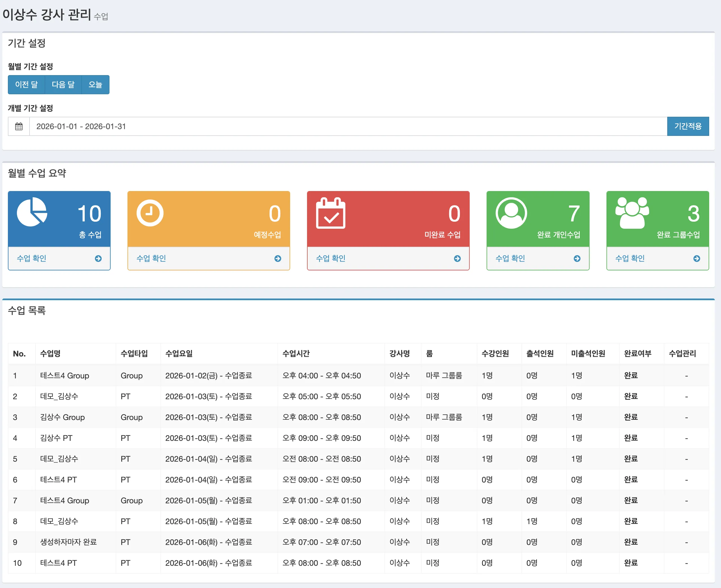
Task: Select the 생성하자마자 완료 class row
Action: tap(68, 542)
